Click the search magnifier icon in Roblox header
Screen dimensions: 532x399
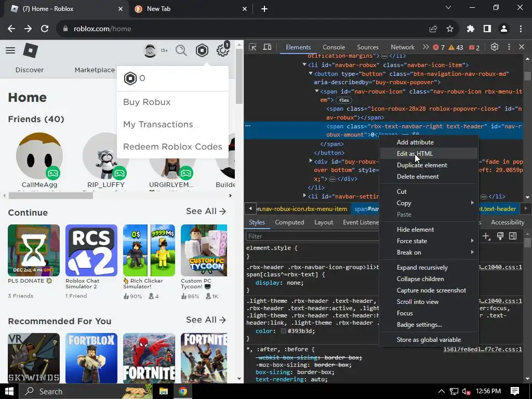[x=181, y=50]
